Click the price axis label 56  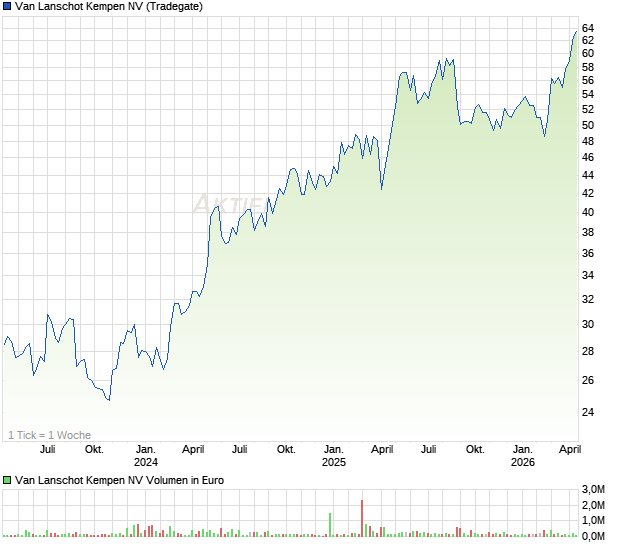point(588,81)
